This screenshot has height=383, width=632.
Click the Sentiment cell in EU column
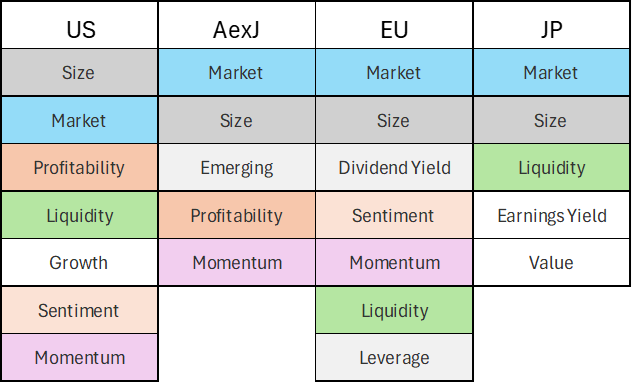394,215
